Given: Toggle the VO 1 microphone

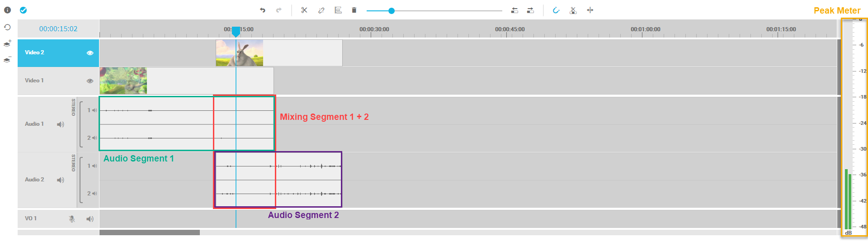Looking at the screenshot, I should (72, 219).
